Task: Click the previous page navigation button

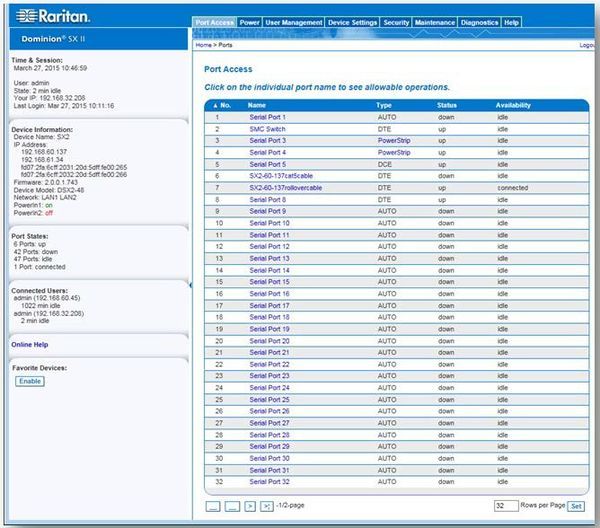Action: (x=231, y=507)
